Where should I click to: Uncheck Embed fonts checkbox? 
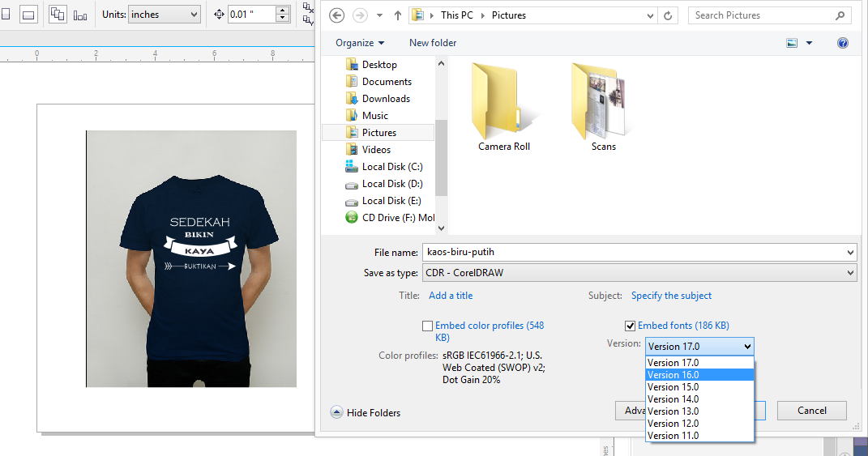coord(630,326)
